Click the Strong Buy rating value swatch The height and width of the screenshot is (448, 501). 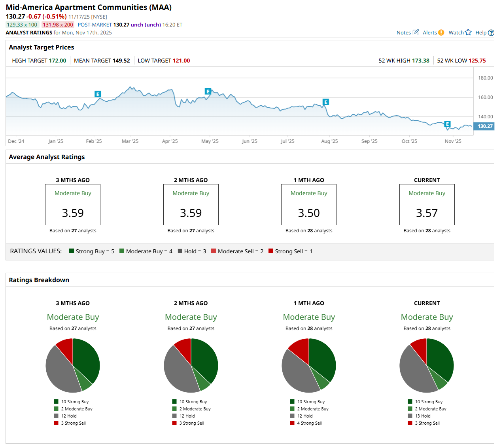72,251
